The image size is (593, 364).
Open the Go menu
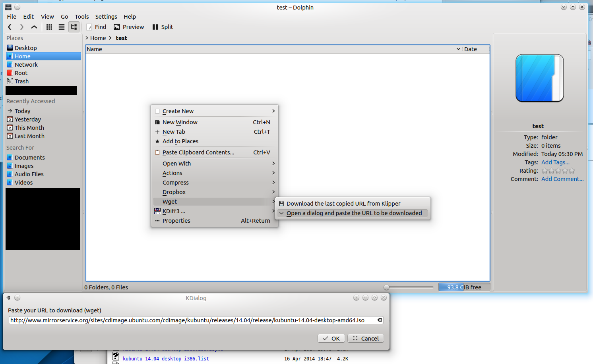coord(64,17)
